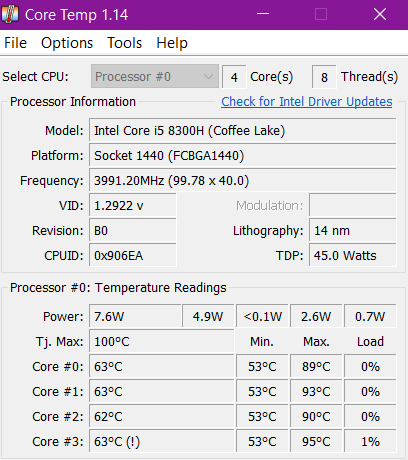
Task: Open the Options menu
Action: (x=67, y=43)
